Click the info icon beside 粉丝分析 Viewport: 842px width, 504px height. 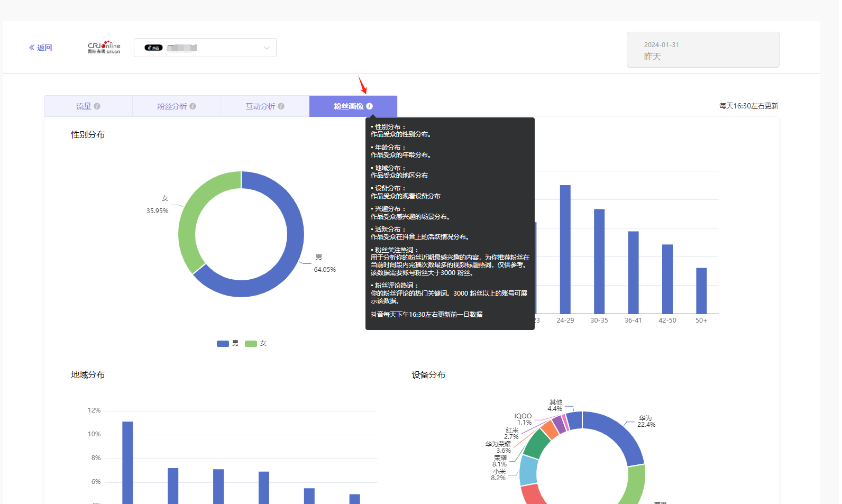click(x=193, y=106)
